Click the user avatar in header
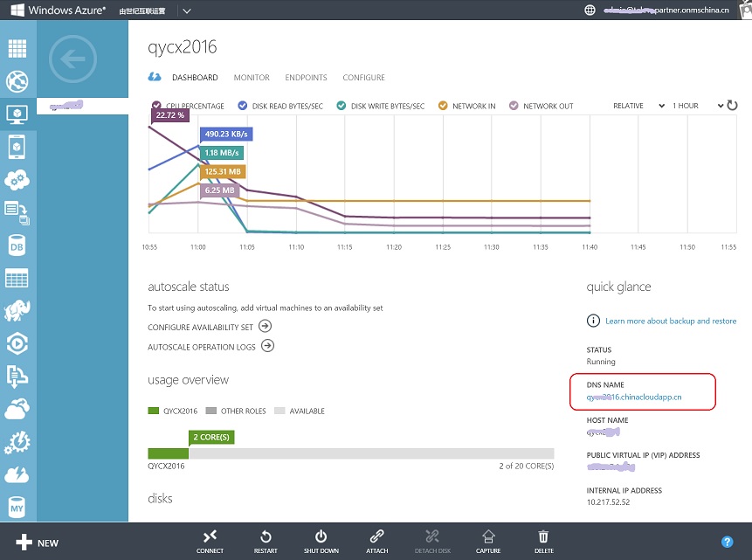 pyautogui.click(x=745, y=10)
